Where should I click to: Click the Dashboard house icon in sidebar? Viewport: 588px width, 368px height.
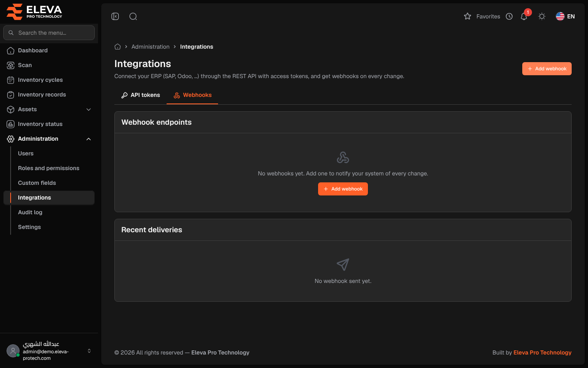point(11,50)
